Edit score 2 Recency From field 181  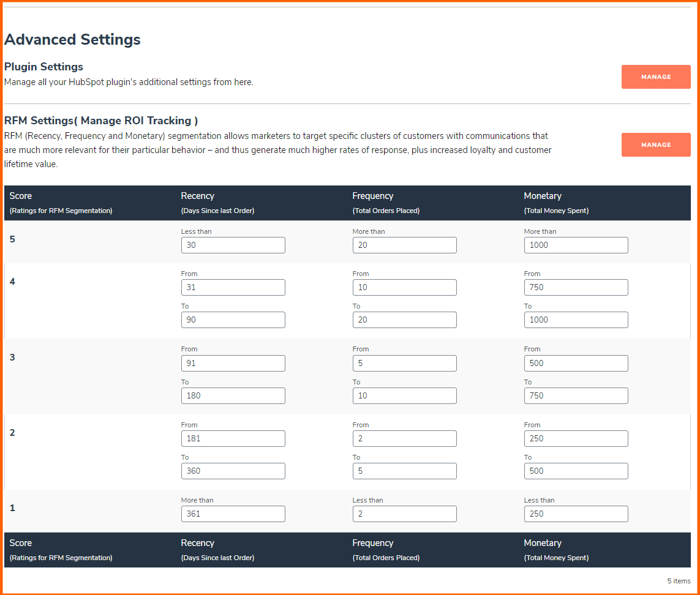point(233,439)
